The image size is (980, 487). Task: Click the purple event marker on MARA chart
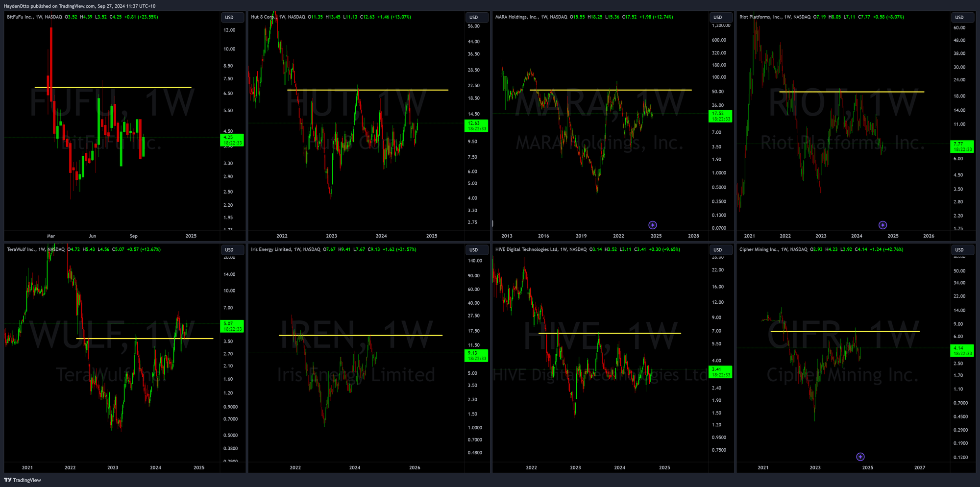point(652,225)
